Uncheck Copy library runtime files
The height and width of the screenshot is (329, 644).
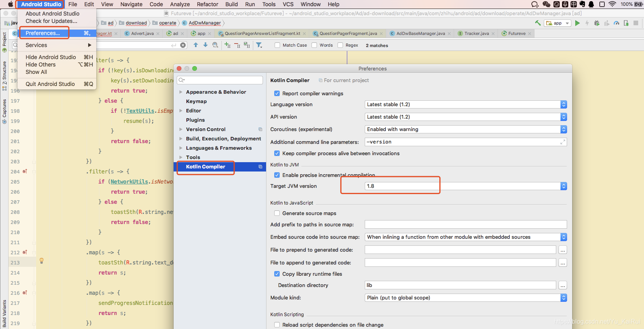pos(277,274)
